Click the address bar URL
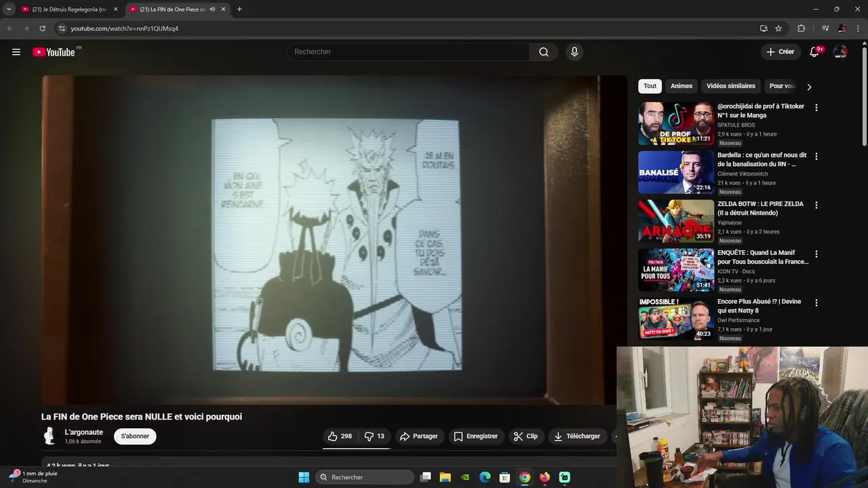Viewport: 868px width, 488px height. pyautogui.click(x=125, y=28)
